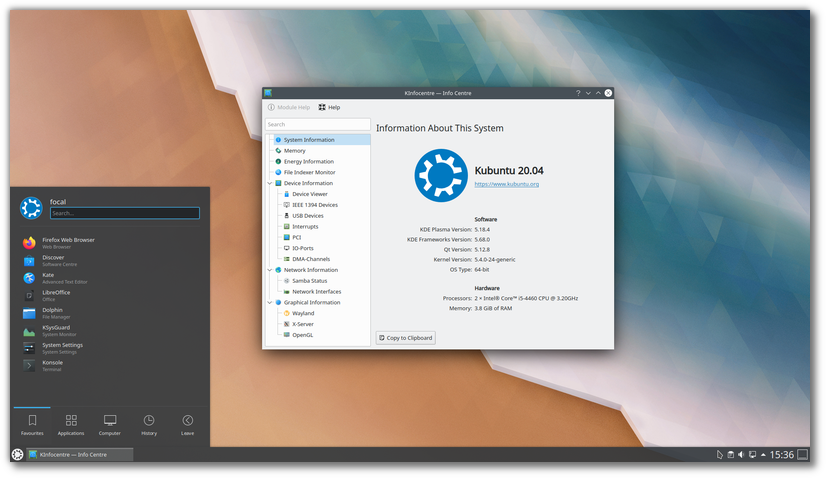Click the DMA-Channels icon

click(x=287, y=259)
